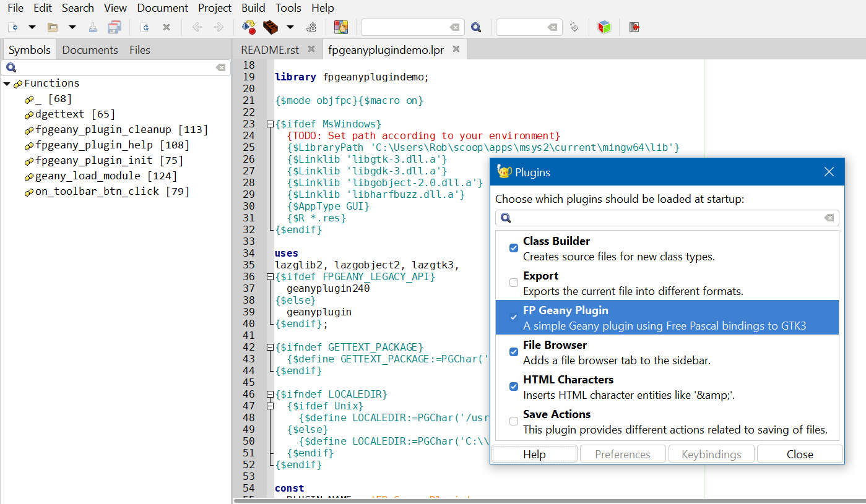This screenshot has height=504, width=866.
Task: Select the dgettext [65] symbol
Action: click(75, 114)
